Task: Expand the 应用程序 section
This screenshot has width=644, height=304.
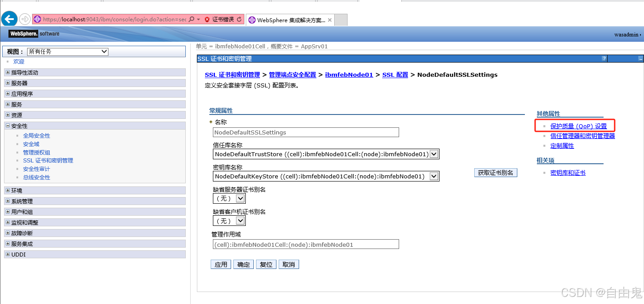Action: (x=8, y=94)
